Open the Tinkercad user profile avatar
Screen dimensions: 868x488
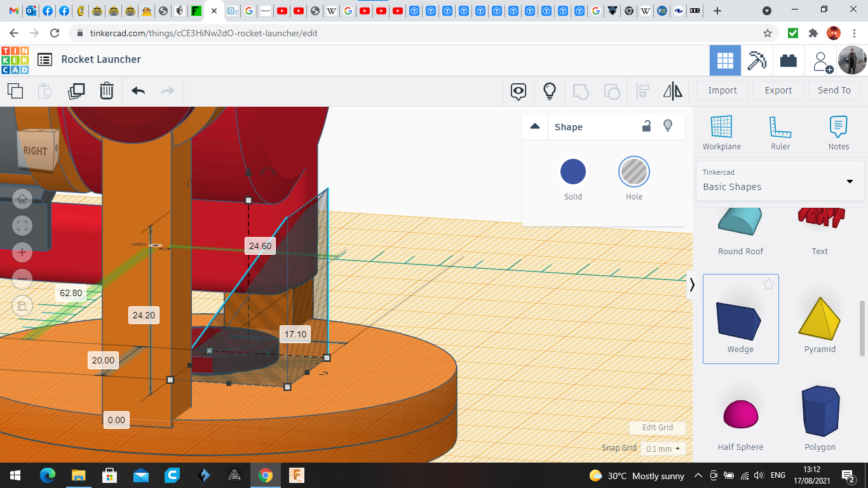[x=852, y=60]
